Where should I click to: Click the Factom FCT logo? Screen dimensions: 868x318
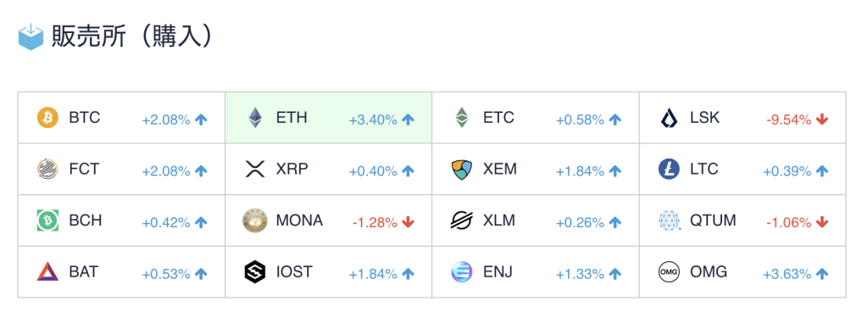(47, 169)
